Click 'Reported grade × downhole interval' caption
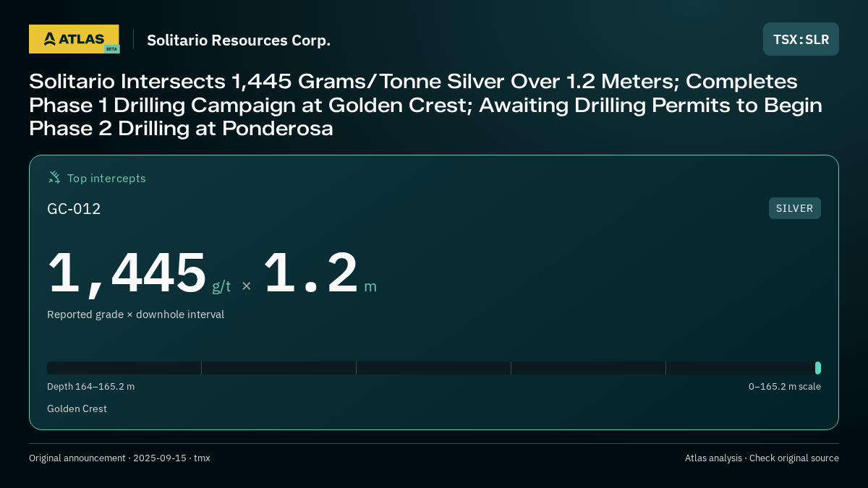This screenshot has height=488, width=868. tap(135, 314)
